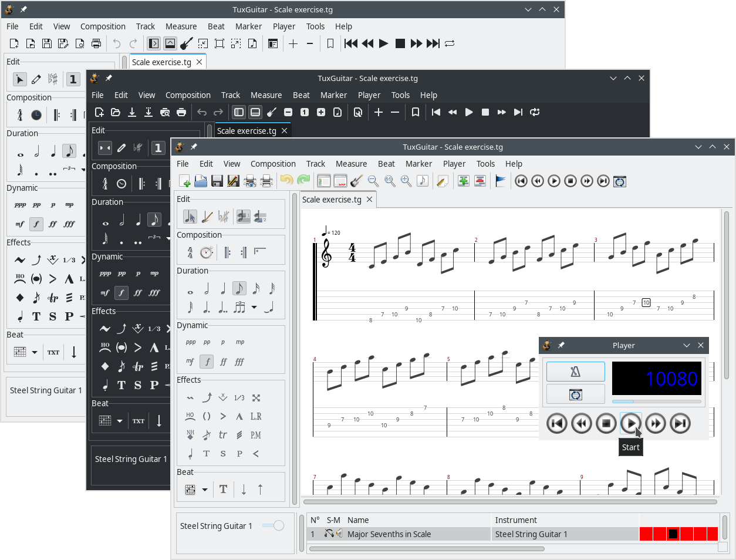Click the tempo clock icon in back window Composition panel
The image size is (736, 560).
click(x=36, y=115)
